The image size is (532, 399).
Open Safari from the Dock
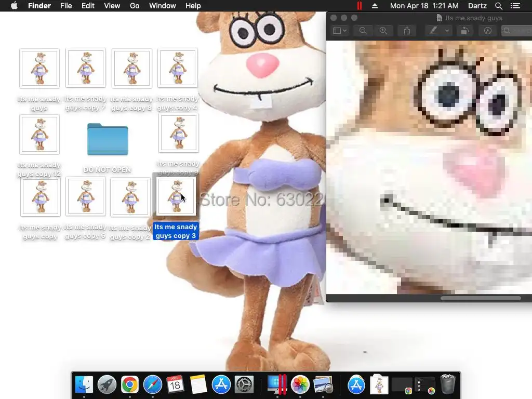pyautogui.click(x=153, y=384)
